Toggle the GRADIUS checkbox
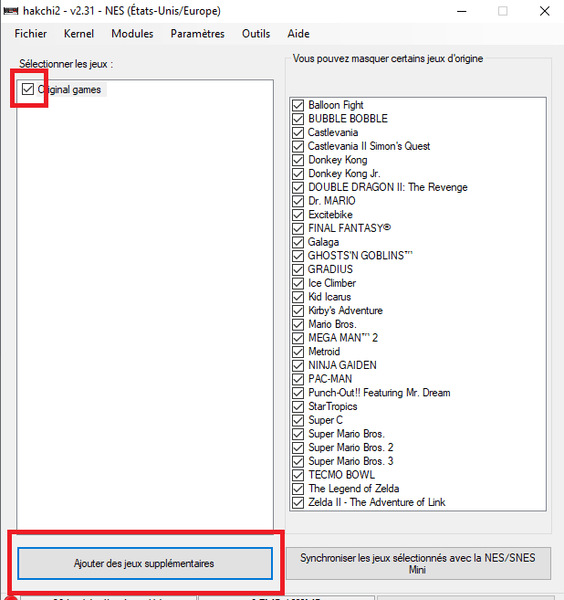The height and width of the screenshot is (600, 564). [298, 270]
